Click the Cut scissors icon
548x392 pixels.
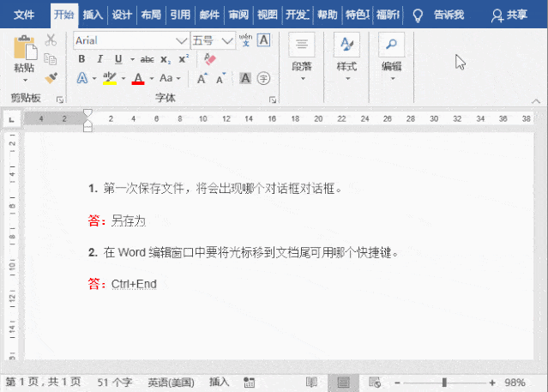[x=51, y=40]
